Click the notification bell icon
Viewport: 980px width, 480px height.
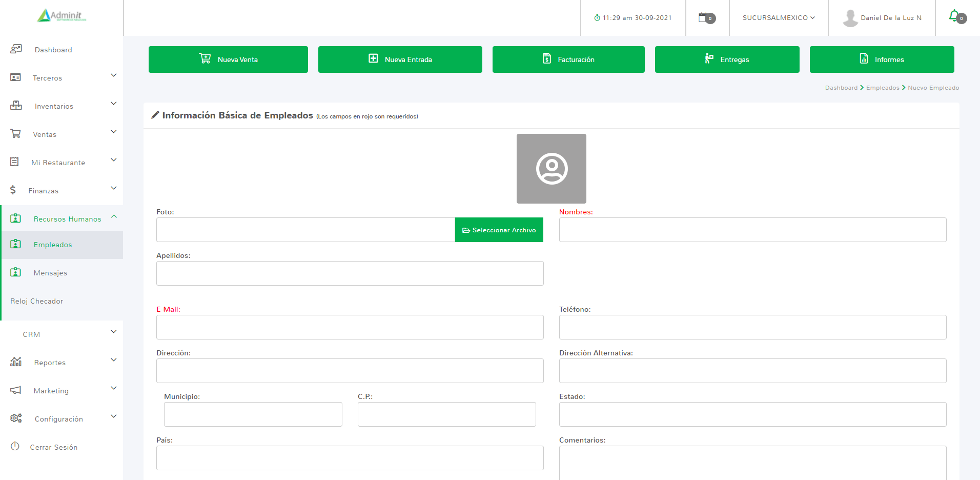pos(954,16)
